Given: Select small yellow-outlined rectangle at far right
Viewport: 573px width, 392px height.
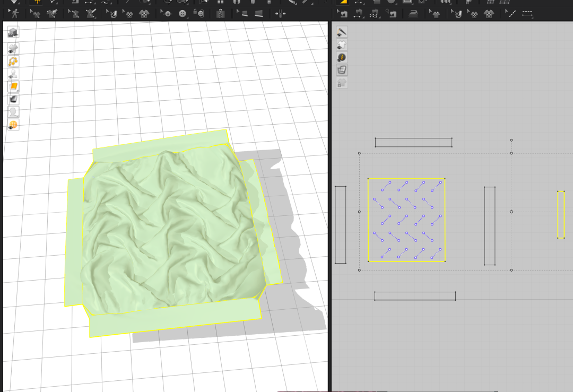Looking at the screenshot, I should pyautogui.click(x=561, y=214).
